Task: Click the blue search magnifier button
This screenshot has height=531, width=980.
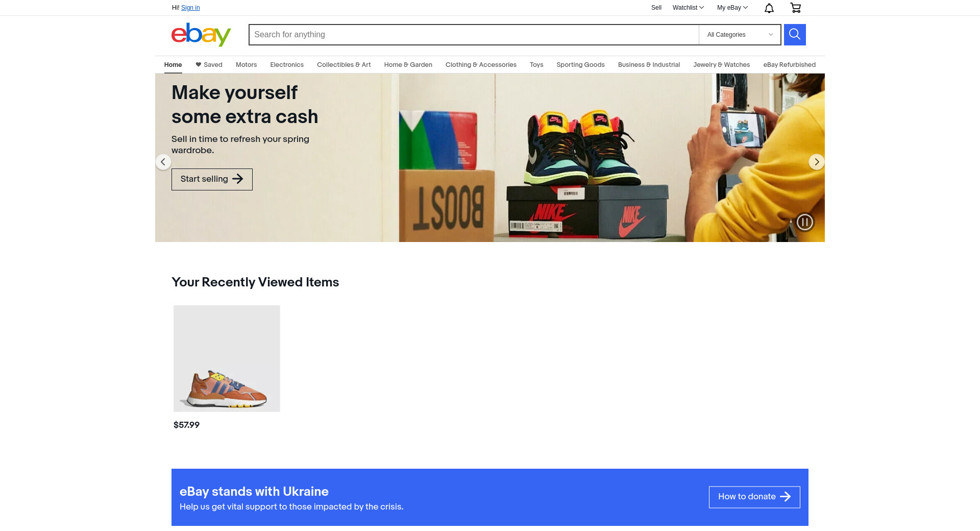Action: [795, 35]
